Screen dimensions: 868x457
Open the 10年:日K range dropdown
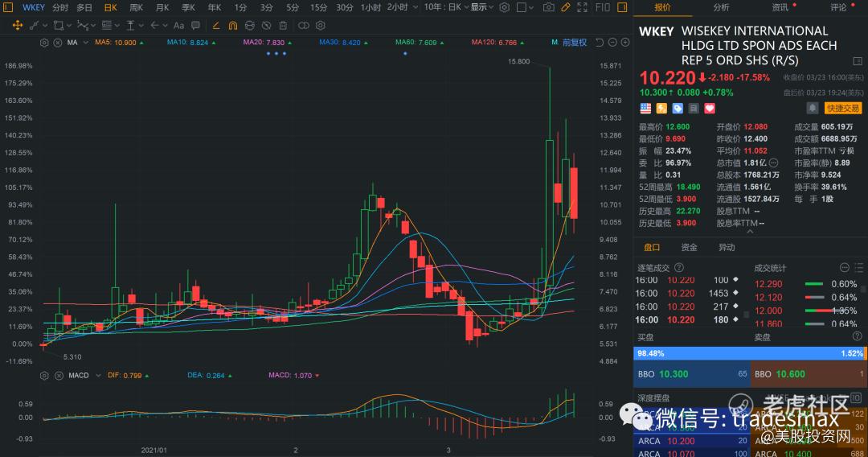446,7
